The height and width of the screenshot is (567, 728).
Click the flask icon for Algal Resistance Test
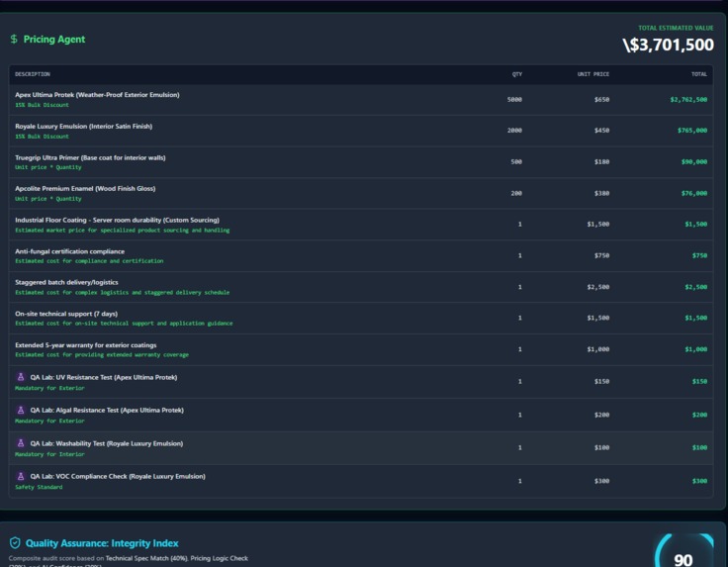click(21, 410)
